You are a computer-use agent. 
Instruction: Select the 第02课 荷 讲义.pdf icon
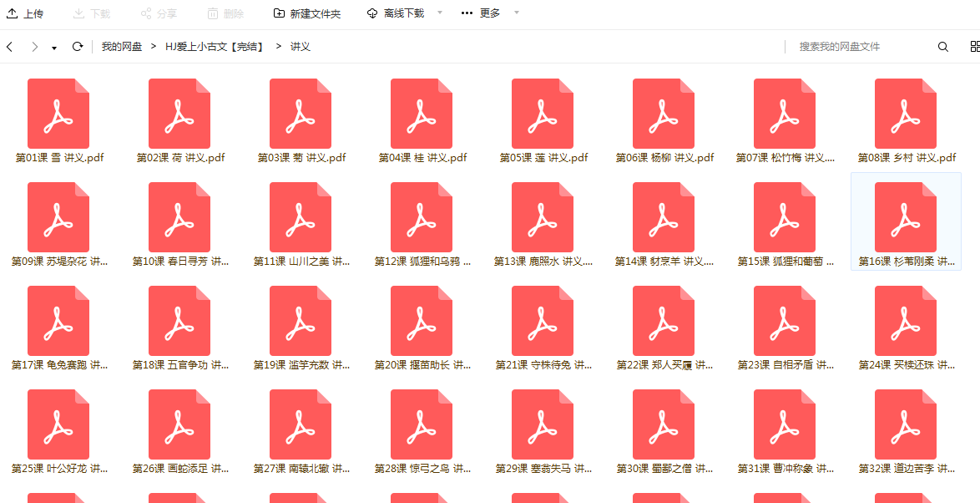(x=179, y=114)
